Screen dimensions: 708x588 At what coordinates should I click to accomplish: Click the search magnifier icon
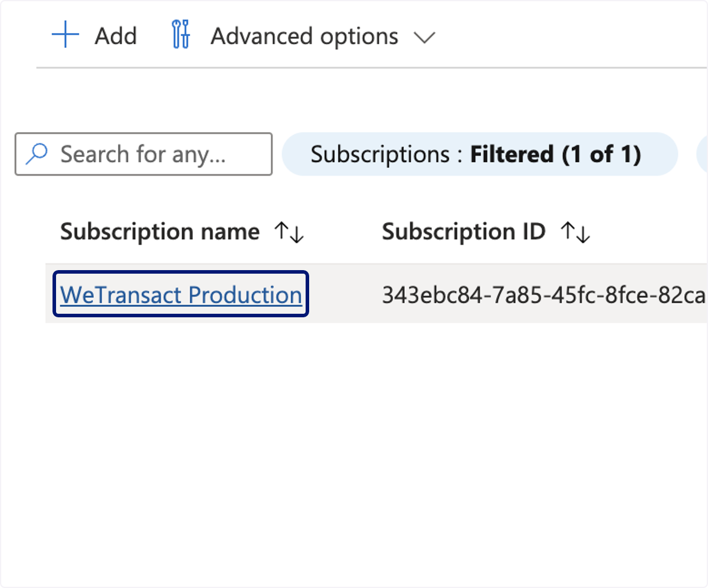(37, 155)
